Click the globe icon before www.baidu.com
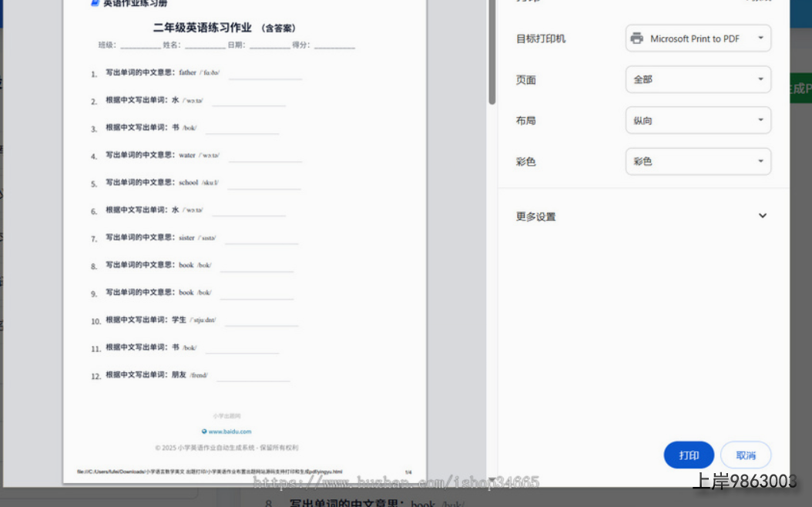Viewport: 812px width, 507px height. coord(203,431)
